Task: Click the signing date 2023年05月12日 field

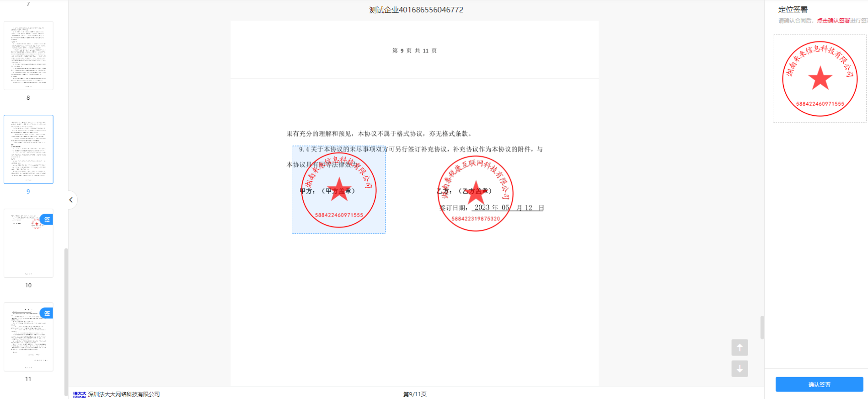Action: pyautogui.click(x=508, y=208)
